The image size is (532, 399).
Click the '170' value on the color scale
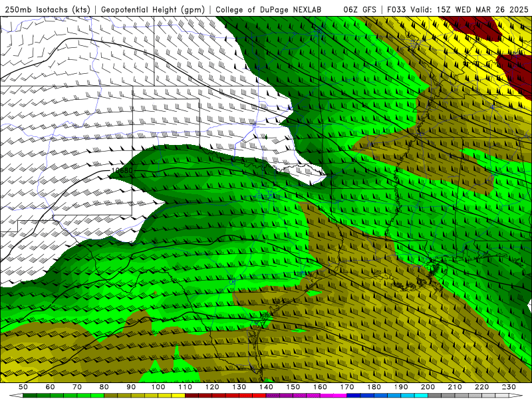[x=346, y=387]
